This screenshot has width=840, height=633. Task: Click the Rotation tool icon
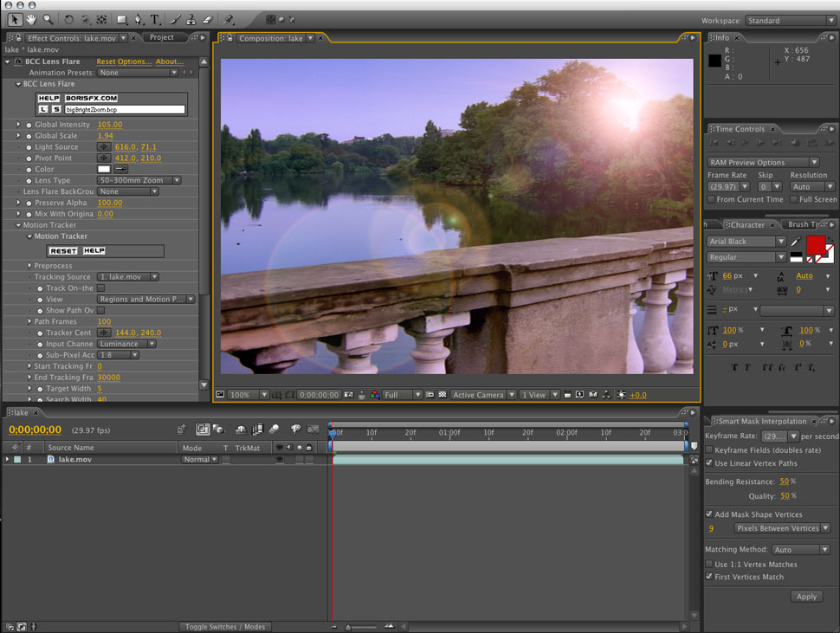68,19
